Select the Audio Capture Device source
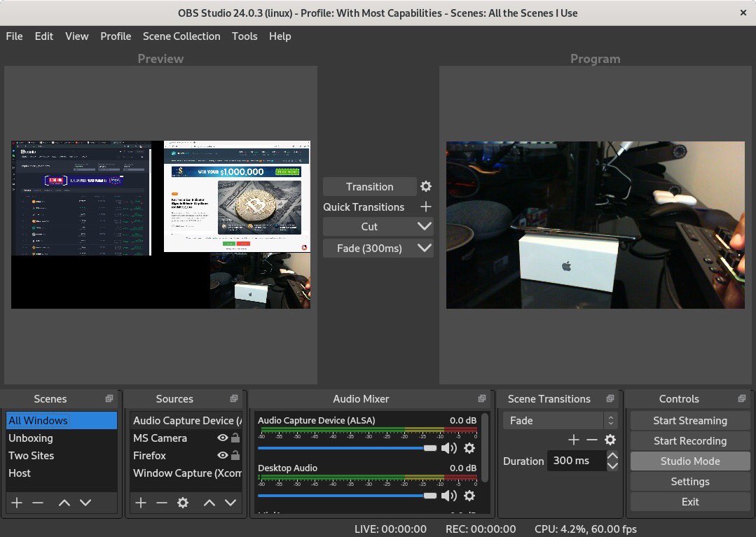 pyautogui.click(x=186, y=421)
